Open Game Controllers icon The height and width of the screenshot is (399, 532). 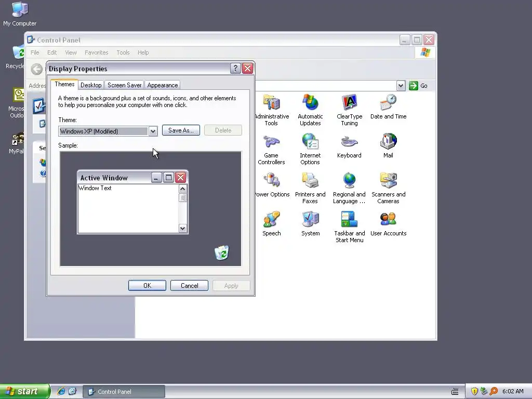click(x=271, y=149)
